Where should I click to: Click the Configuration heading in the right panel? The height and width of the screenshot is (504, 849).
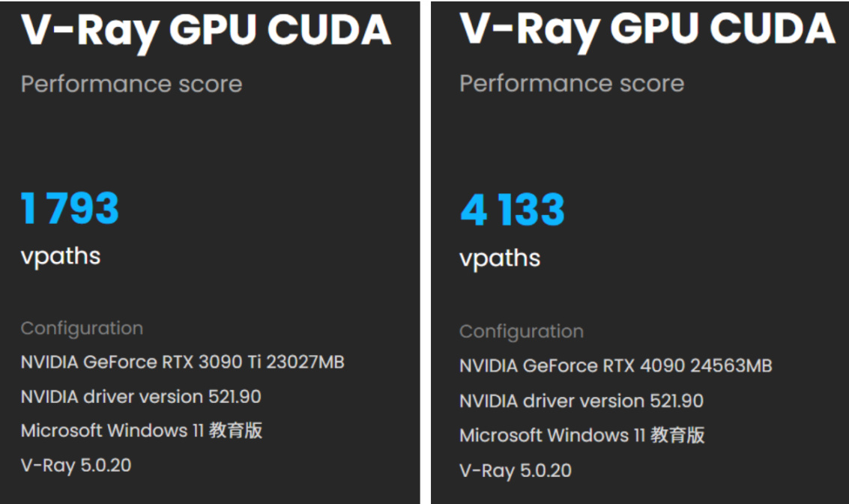click(521, 331)
